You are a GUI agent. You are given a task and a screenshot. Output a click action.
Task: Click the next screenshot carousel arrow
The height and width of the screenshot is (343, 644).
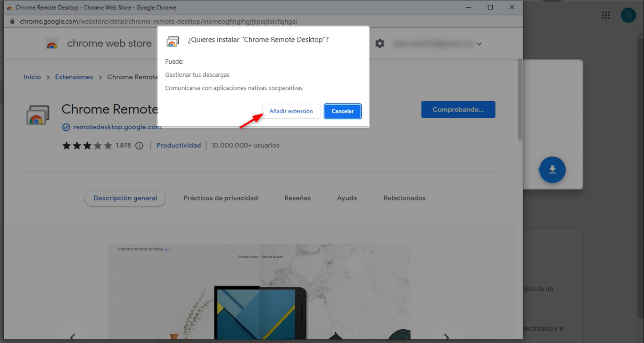click(x=446, y=336)
